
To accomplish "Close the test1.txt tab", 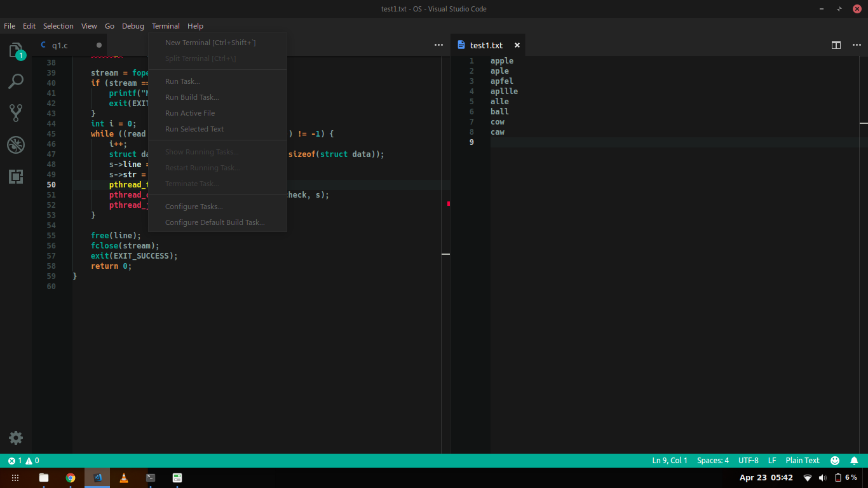I will coord(517,45).
